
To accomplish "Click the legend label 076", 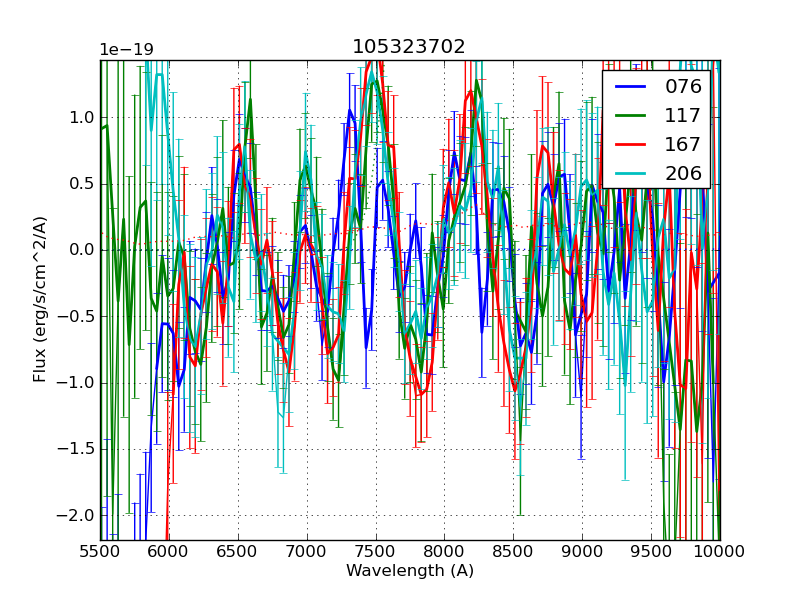I will 683,87.
